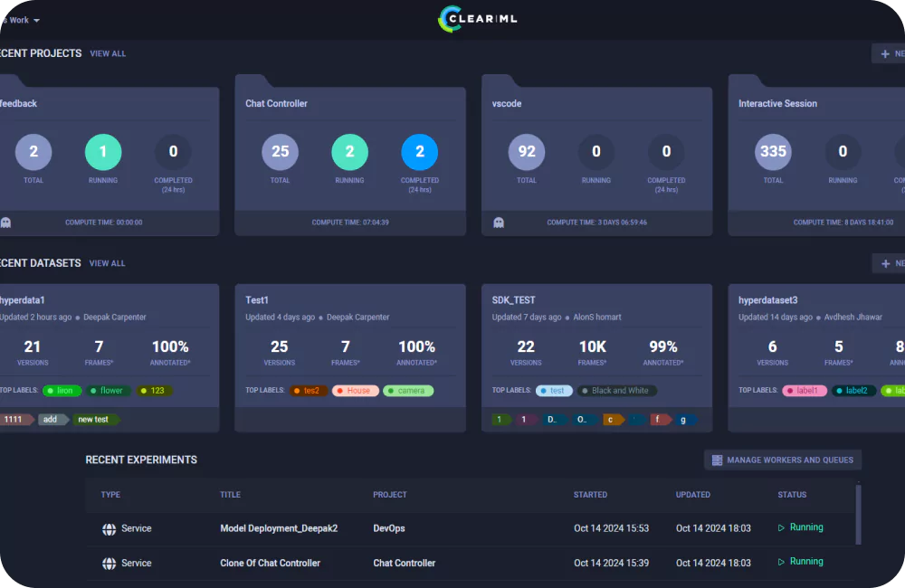
Task: Click the g tag on SDK_TEST
Action: (686, 420)
